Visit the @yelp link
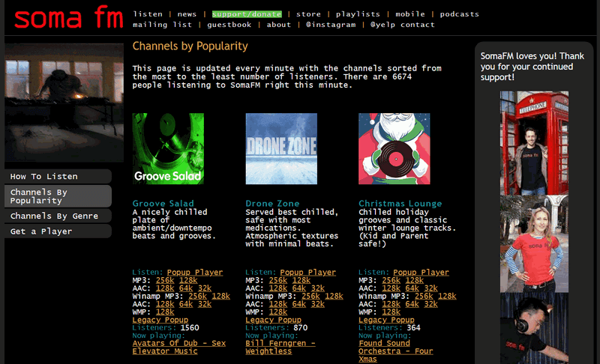Image resolution: width=600 pixels, height=364 pixels. pos(382,25)
